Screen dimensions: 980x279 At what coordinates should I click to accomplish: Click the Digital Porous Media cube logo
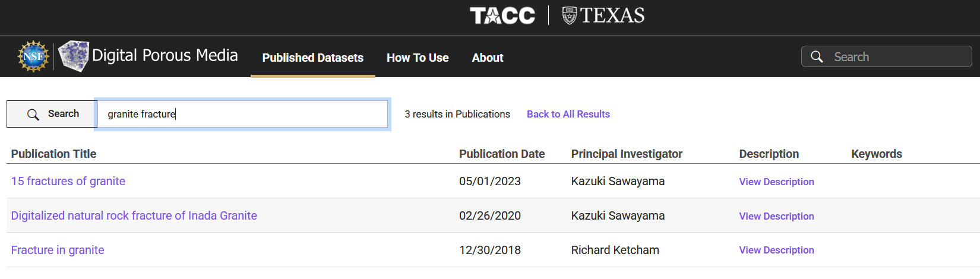[x=74, y=56]
